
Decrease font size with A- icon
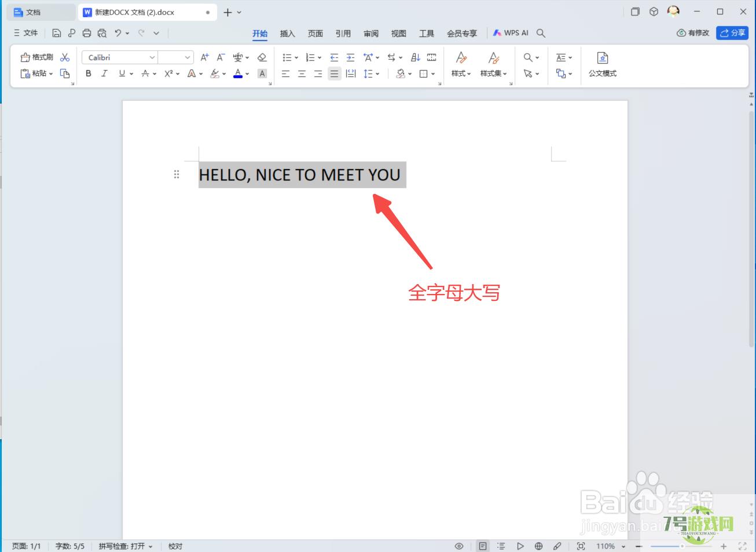(x=221, y=57)
